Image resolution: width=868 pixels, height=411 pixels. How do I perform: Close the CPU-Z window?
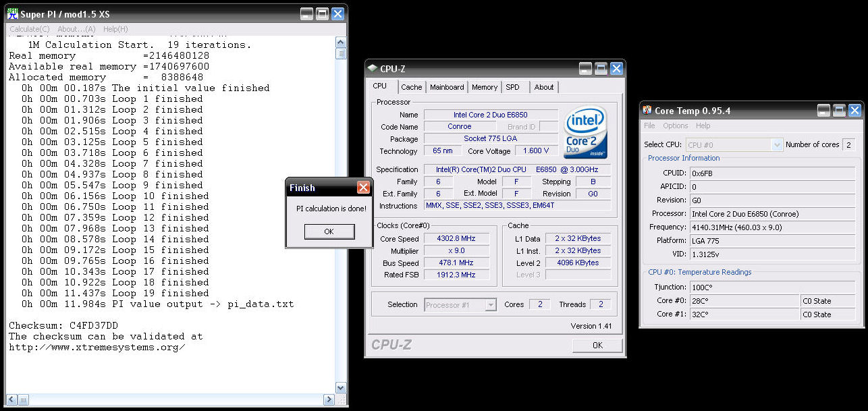click(x=616, y=69)
